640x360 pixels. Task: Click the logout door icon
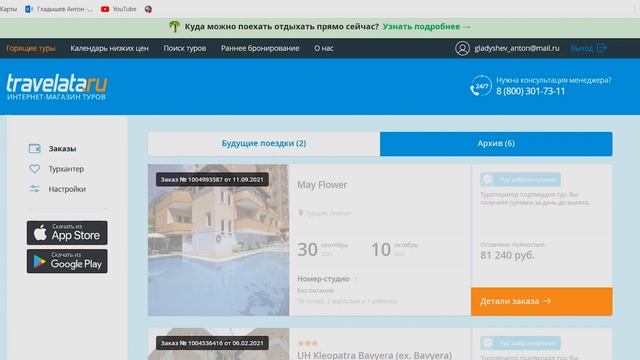(x=602, y=48)
